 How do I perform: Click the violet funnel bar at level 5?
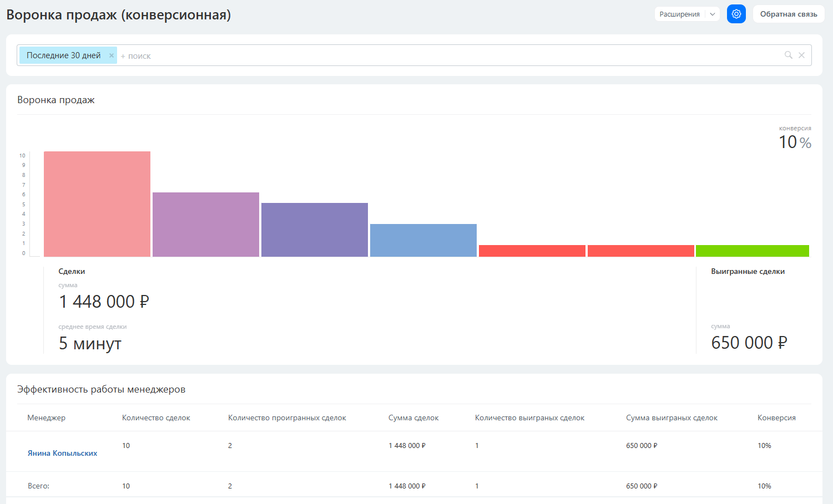point(315,230)
